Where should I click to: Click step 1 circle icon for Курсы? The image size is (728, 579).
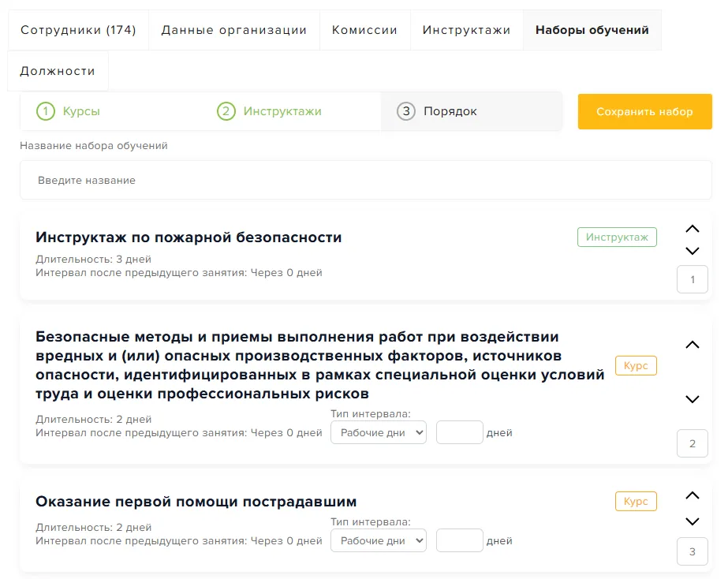pos(46,111)
